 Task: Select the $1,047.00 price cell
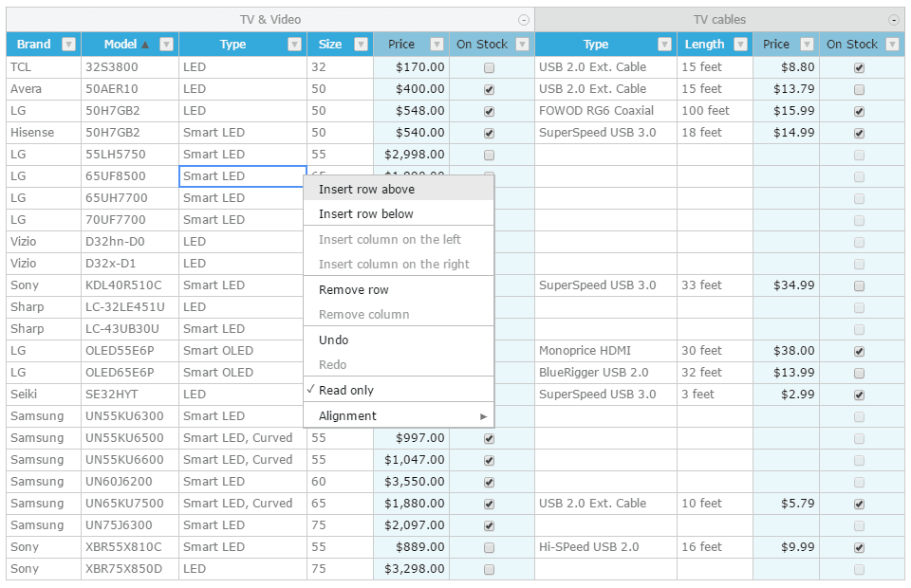(411, 460)
